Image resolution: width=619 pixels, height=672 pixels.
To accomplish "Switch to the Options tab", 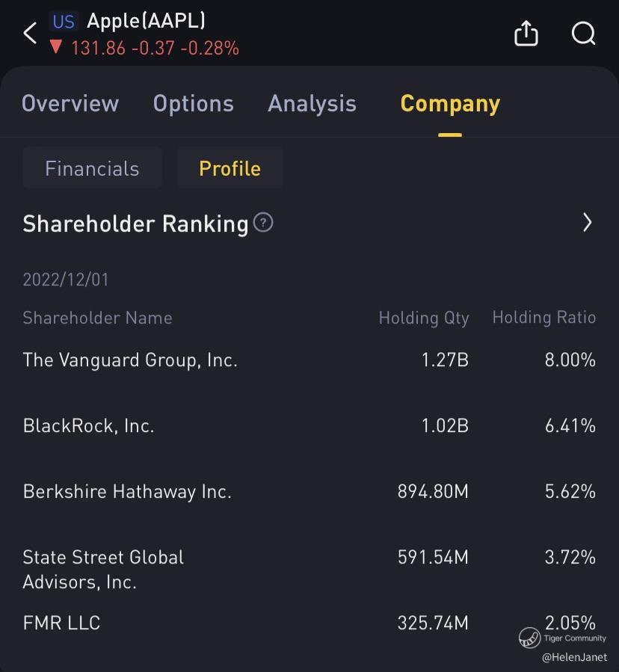I will point(193,103).
